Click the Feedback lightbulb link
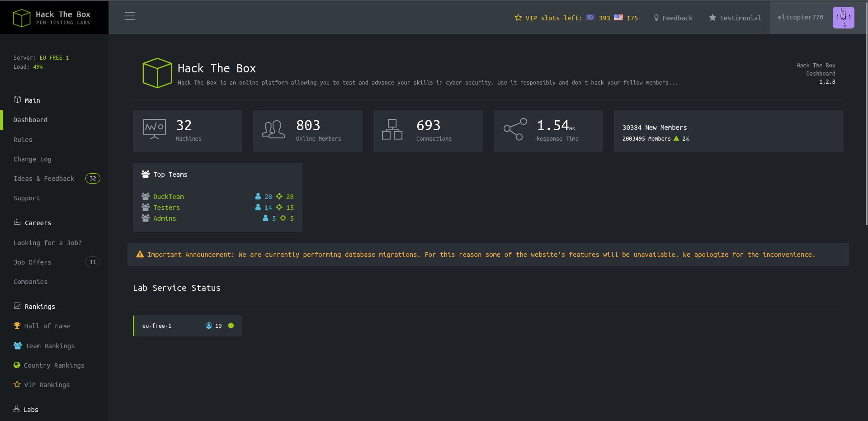 click(673, 18)
